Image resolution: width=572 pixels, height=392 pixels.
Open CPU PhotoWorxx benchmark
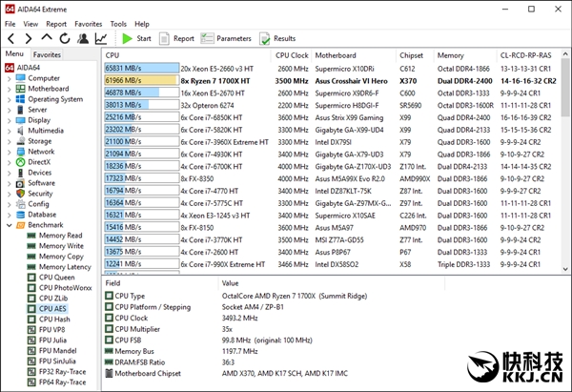[x=60, y=288]
